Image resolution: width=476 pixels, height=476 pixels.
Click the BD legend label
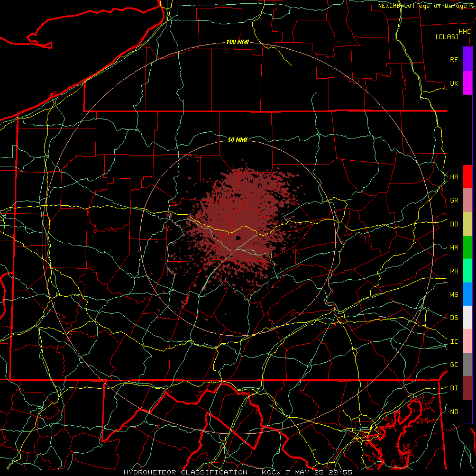(454, 224)
